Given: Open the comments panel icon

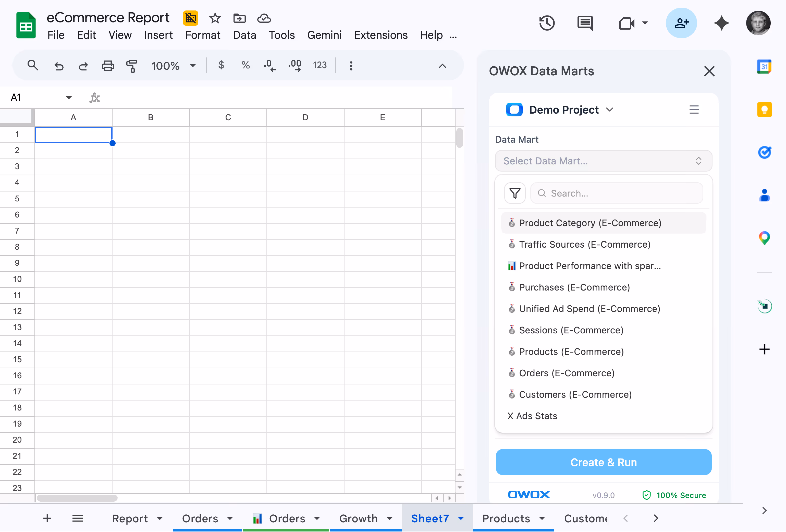Looking at the screenshot, I should [585, 23].
